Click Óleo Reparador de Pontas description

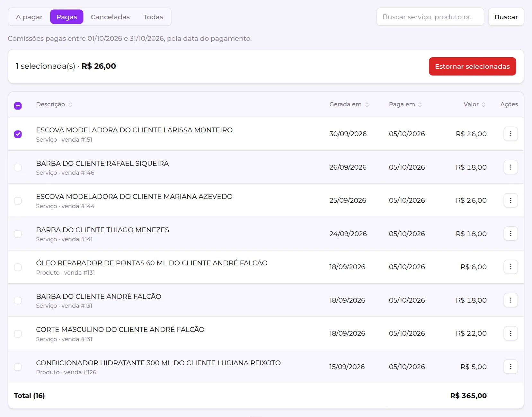152,263
